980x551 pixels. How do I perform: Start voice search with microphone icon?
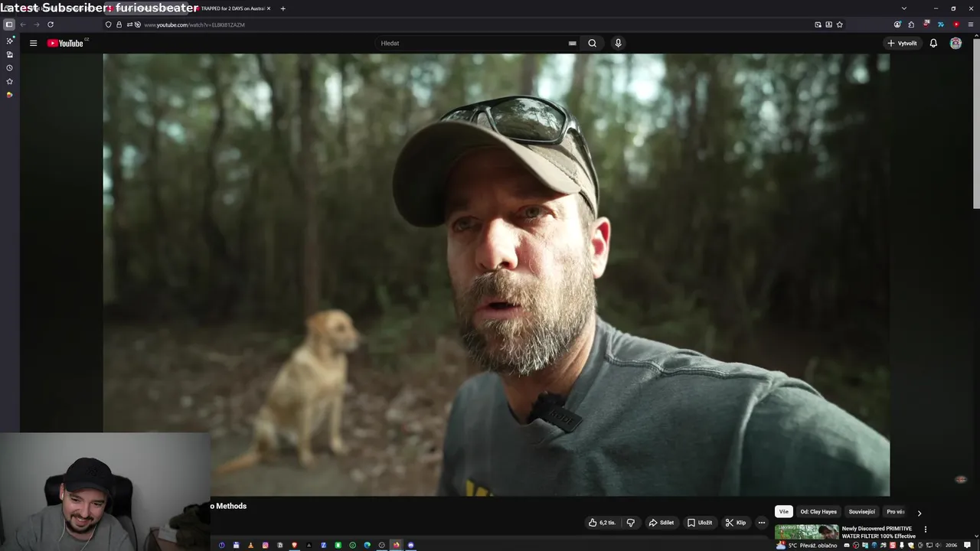click(618, 43)
